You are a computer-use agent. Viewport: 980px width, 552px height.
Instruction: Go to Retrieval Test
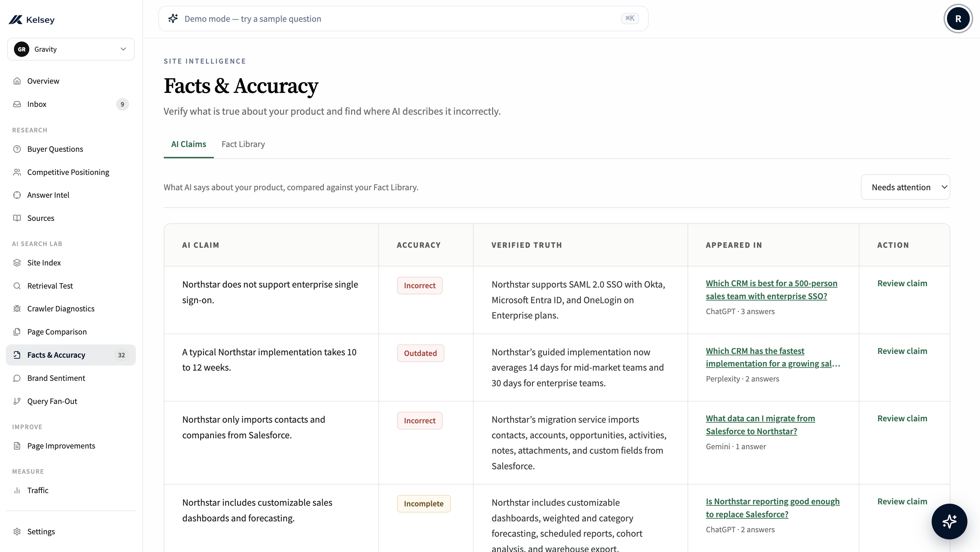click(71, 286)
